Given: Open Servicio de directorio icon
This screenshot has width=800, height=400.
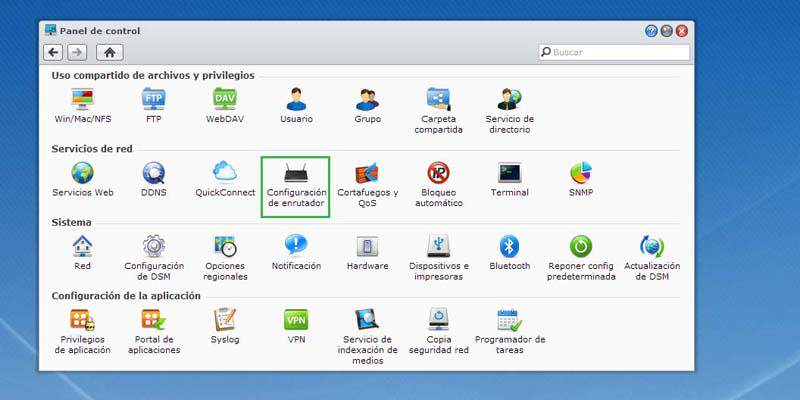Looking at the screenshot, I should [510, 99].
